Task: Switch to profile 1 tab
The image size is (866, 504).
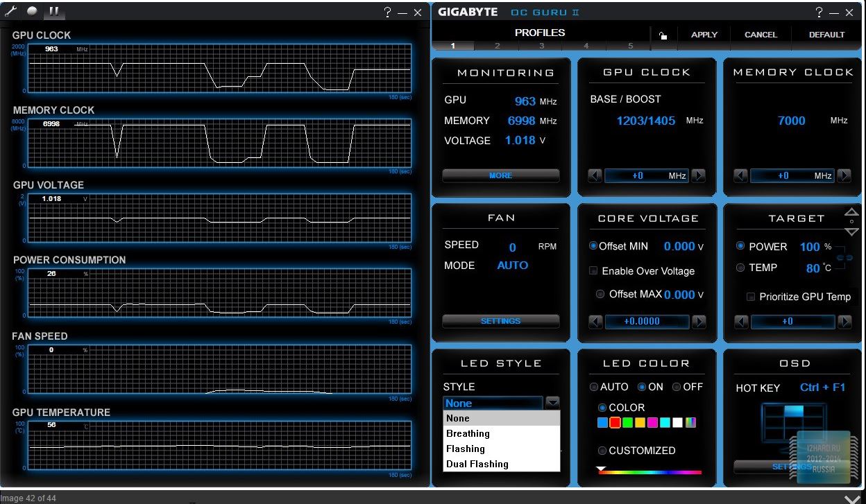Action: (453, 46)
